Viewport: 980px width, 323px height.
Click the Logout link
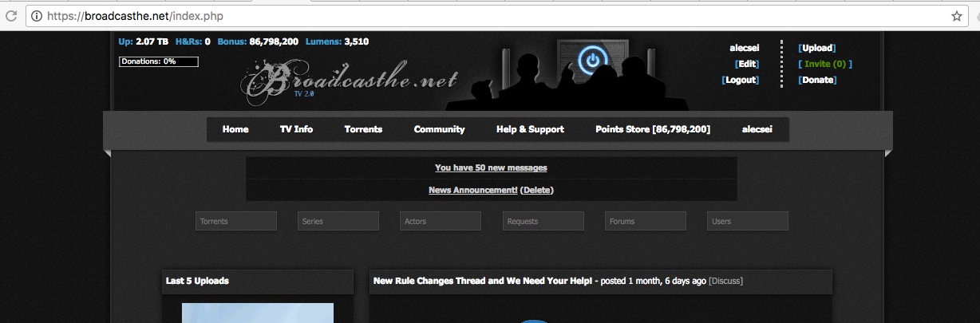coord(741,80)
